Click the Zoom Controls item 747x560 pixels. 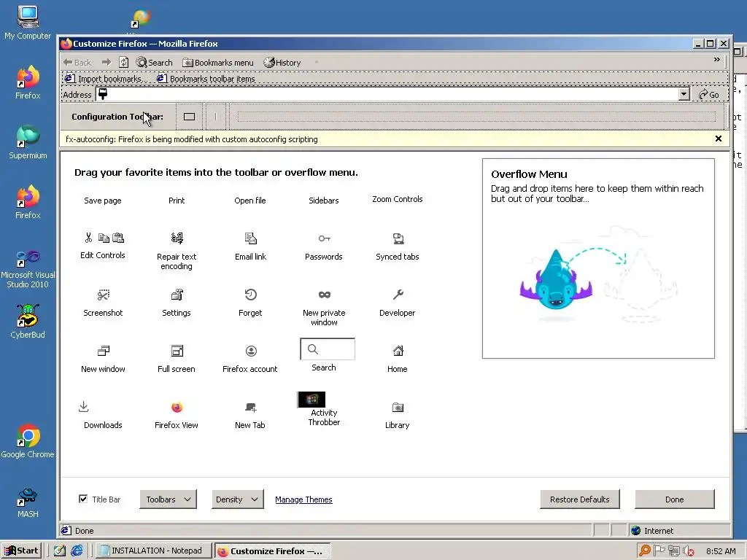point(398,199)
